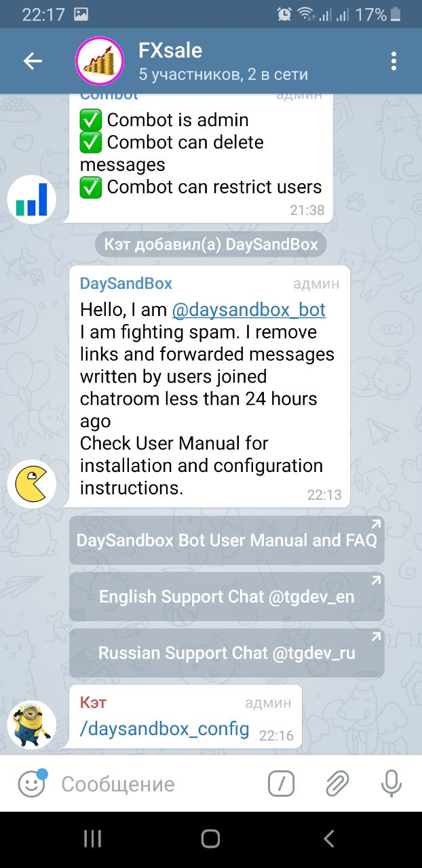This screenshot has height=868, width=422.
Task: Open the bot commands slash icon
Action: pos(282,785)
